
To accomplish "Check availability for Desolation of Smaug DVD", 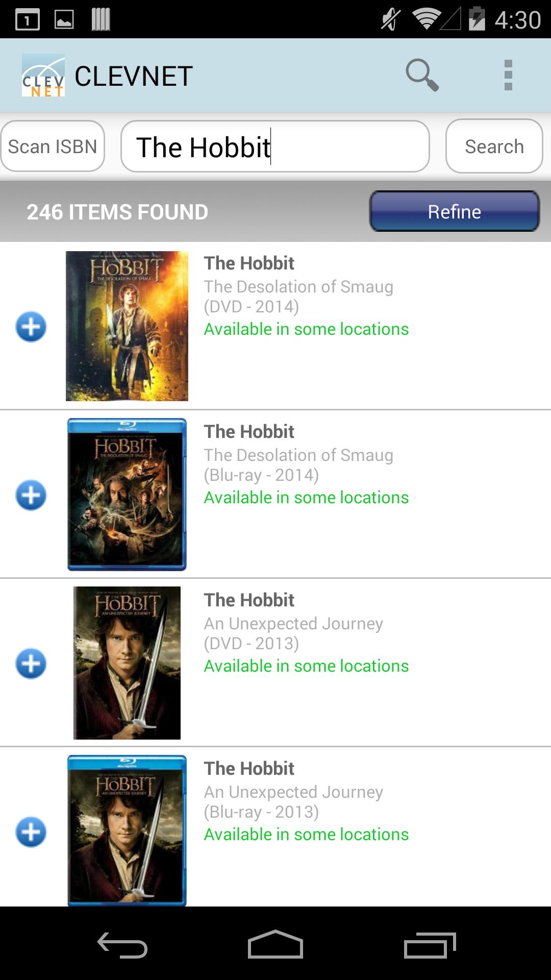I will [306, 329].
